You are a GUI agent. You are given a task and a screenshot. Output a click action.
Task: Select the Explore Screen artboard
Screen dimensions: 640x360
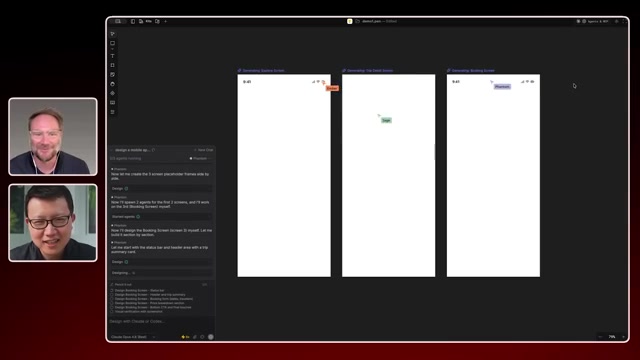pyautogui.click(x=284, y=176)
